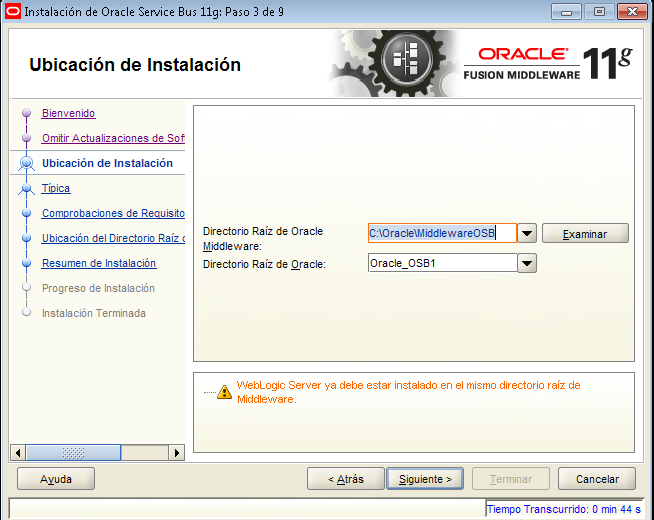The height and width of the screenshot is (520, 654).
Task: Click the Ubicación de Instalación step marker icon
Action: [x=27, y=163]
